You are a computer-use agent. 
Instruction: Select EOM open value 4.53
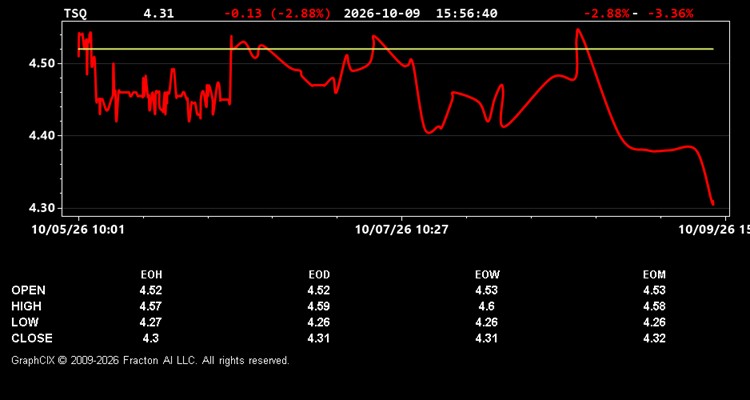[x=654, y=290]
